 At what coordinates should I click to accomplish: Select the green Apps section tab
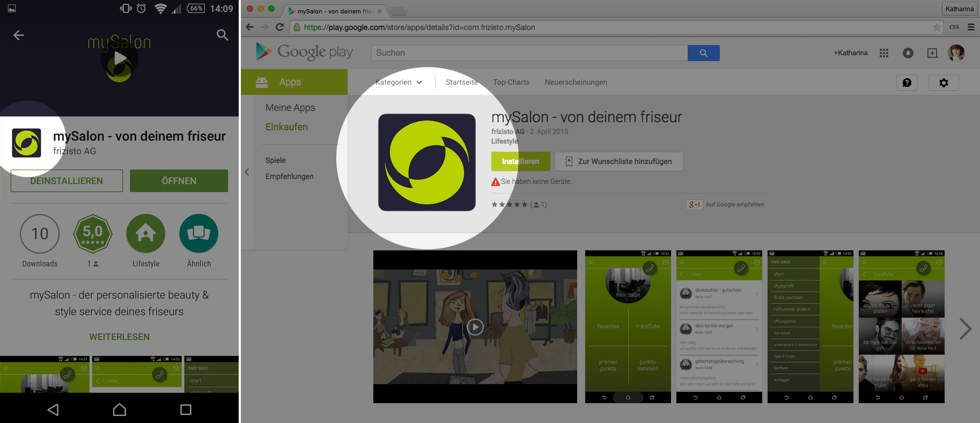point(294,82)
